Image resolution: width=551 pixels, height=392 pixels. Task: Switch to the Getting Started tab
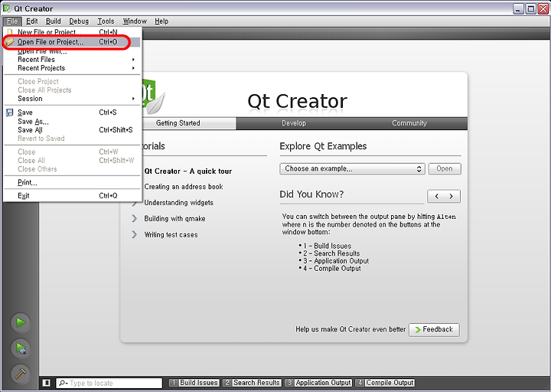178,123
